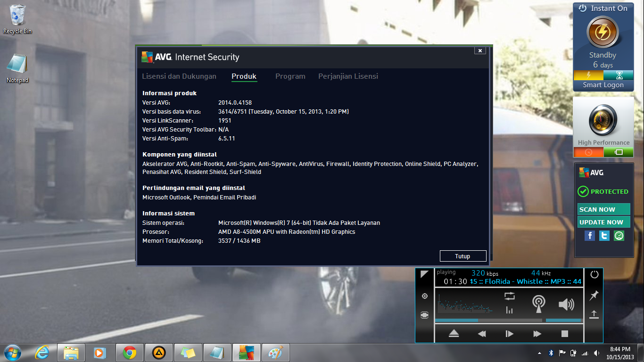Click UPDATE NOW in AVG gadget

[x=603, y=222]
